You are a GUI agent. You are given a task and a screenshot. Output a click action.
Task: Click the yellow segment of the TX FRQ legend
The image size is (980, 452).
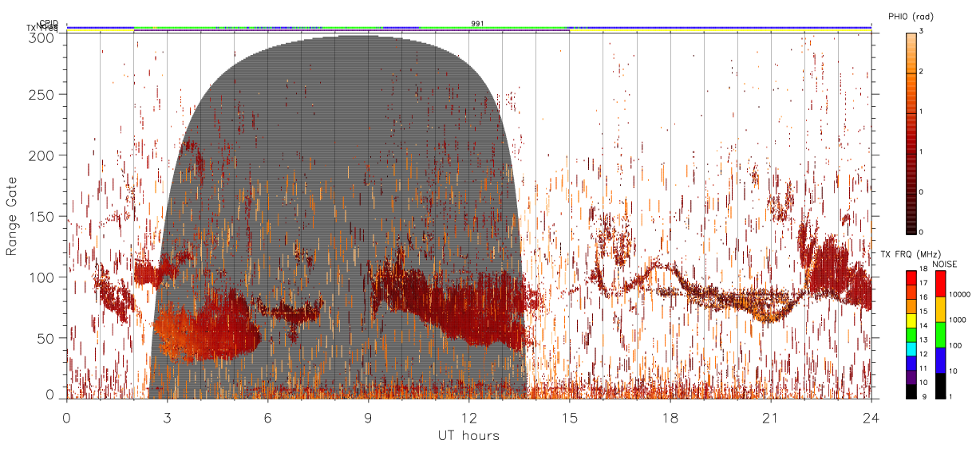click(x=911, y=320)
